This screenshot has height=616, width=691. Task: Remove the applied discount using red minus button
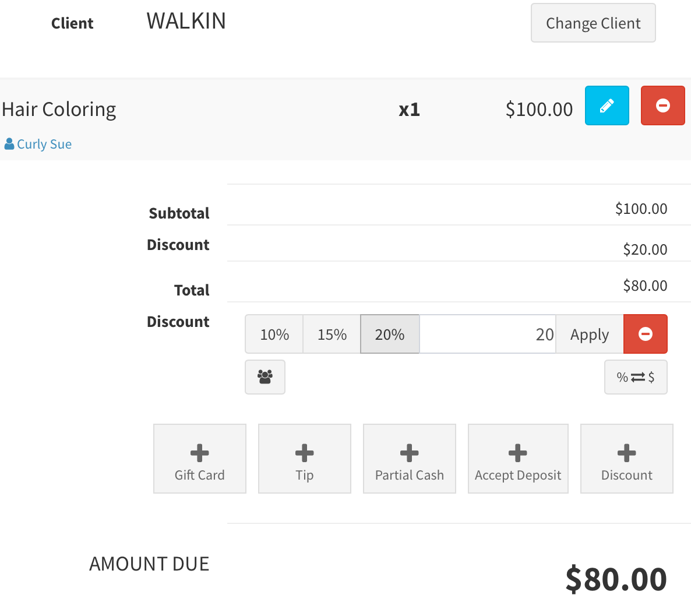pos(645,334)
